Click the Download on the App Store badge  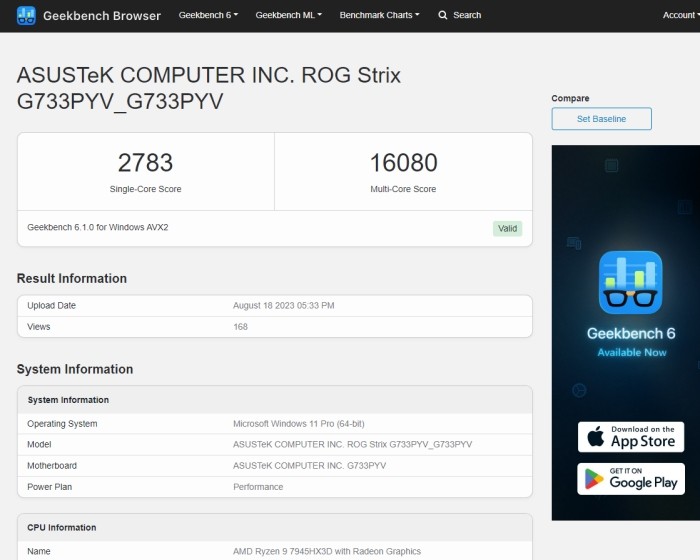631,437
